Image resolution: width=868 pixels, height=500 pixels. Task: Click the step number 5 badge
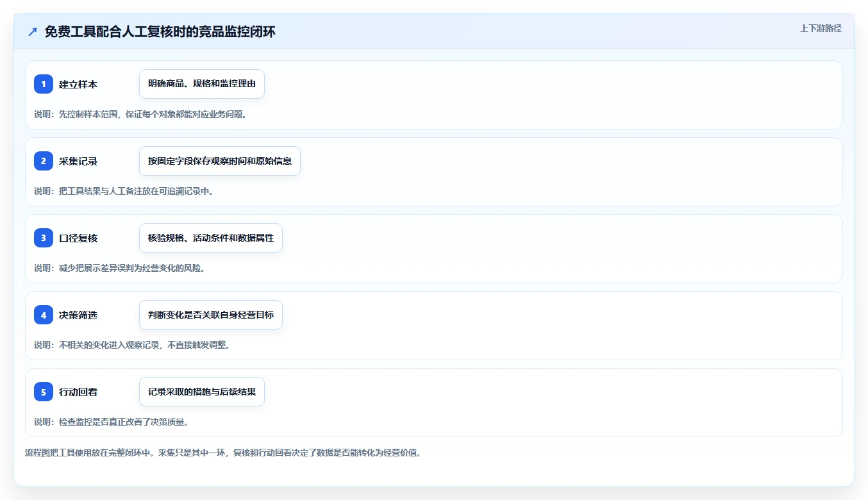[x=44, y=392]
